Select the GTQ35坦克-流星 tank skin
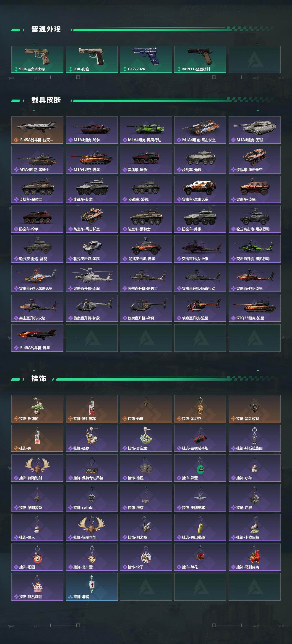292x644 pixels. coord(255,308)
